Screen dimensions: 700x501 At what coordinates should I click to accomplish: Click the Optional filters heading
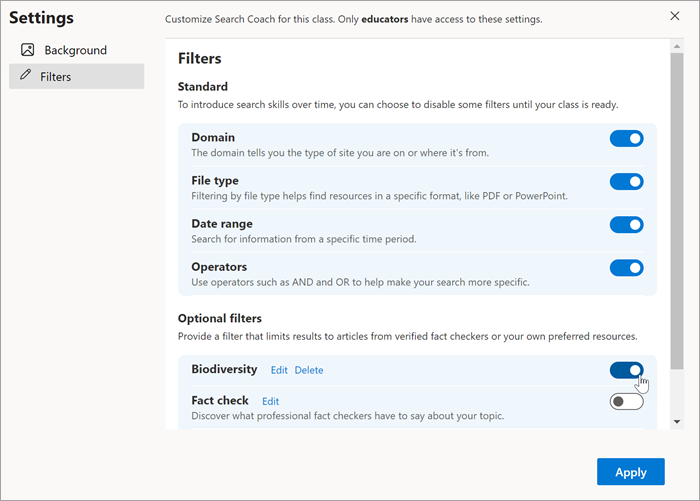click(220, 318)
